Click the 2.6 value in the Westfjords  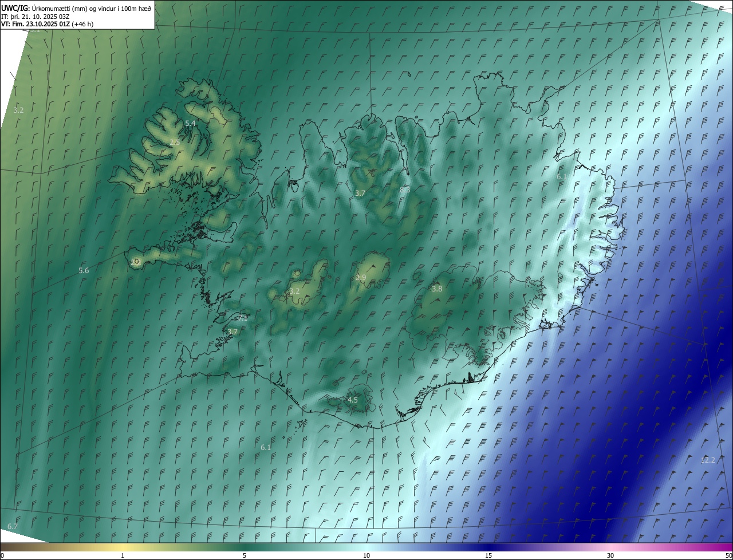(175, 142)
